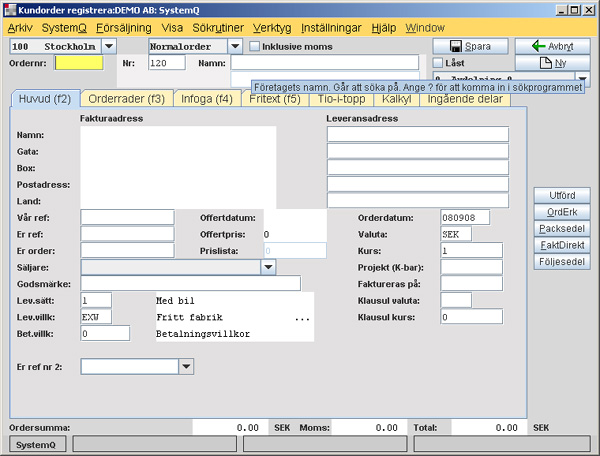The width and height of the screenshot is (600, 456).
Task: Click the Bet.villk field
Action: pos(105,333)
